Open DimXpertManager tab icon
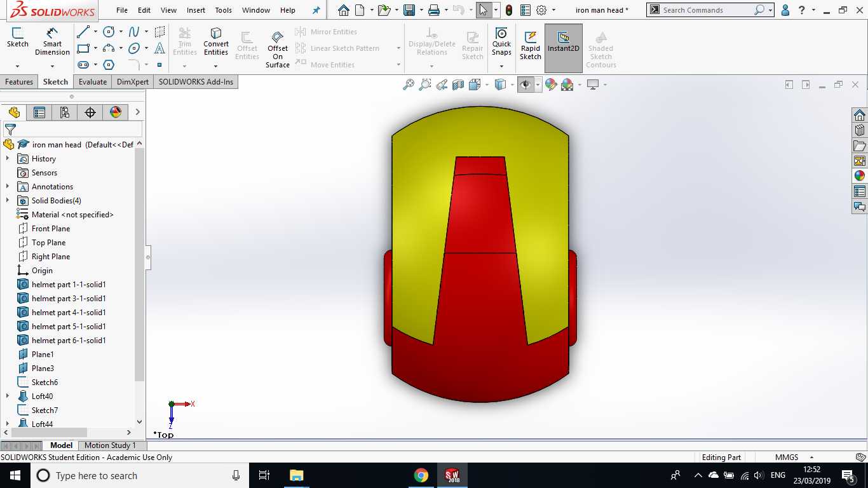Screen dimensions: 868x488 pyautogui.click(x=90, y=112)
